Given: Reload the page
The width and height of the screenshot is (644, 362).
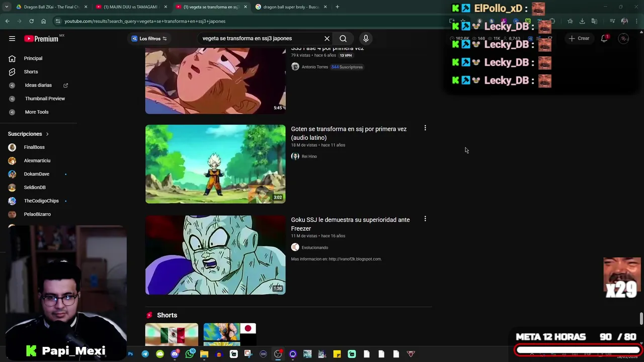Looking at the screenshot, I should pos(31,21).
